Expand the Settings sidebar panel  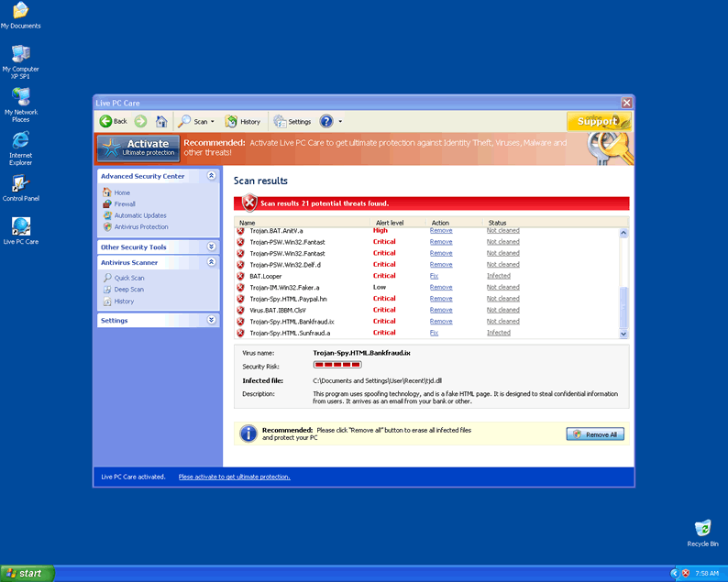click(212, 321)
